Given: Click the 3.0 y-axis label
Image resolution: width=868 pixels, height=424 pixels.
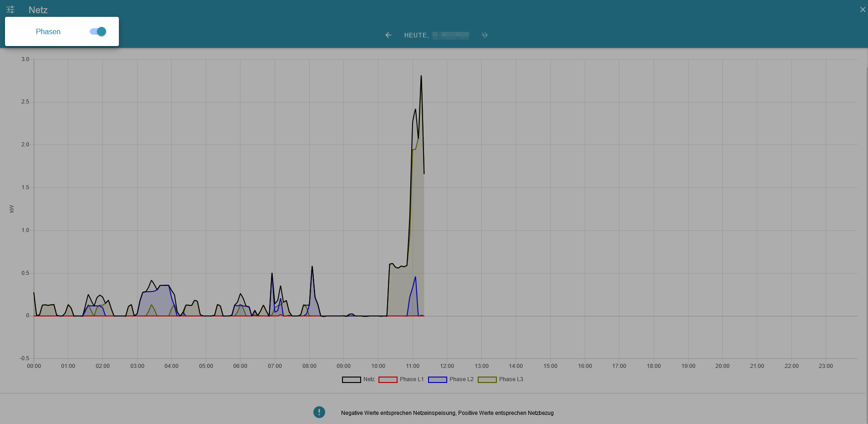Looking at the screenshot, I should coord(25,59).
